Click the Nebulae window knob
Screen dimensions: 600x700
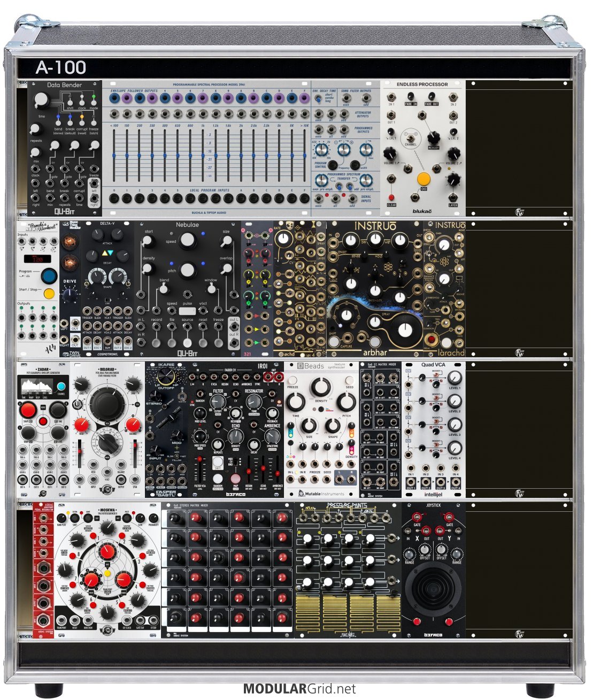click(x=211, y=289)
